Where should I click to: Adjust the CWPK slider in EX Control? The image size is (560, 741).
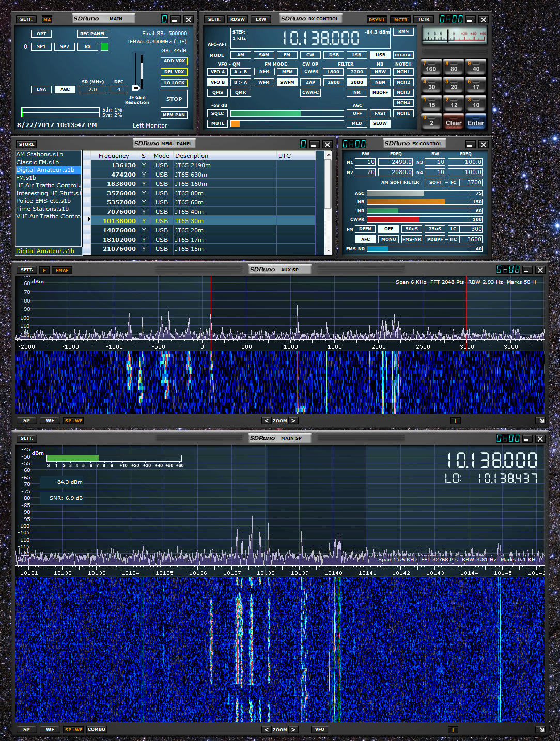click(x=418, y=219)
